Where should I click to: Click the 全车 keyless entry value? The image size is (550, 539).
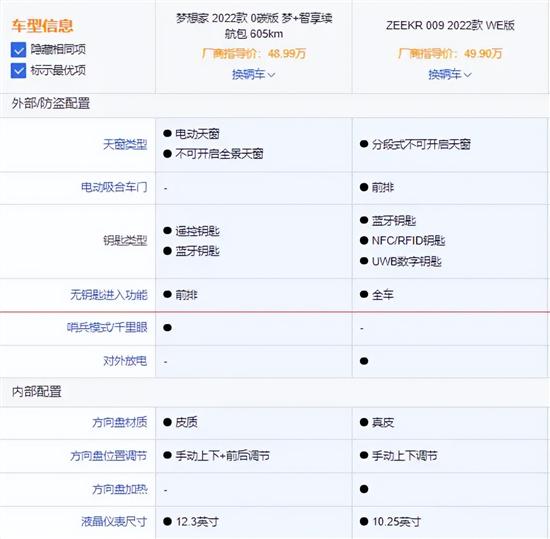click(383, 295)
